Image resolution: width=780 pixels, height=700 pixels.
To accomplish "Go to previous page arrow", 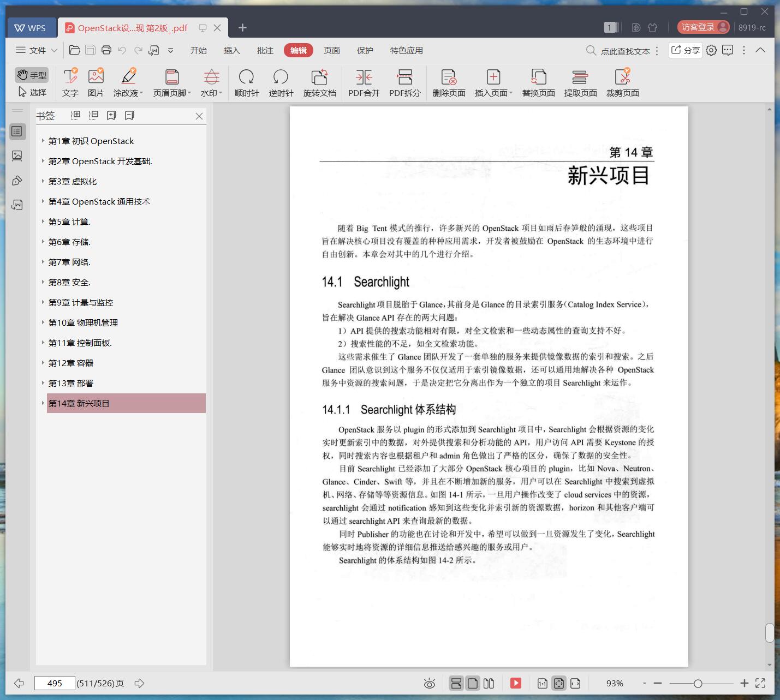I will tap(19, 683).
